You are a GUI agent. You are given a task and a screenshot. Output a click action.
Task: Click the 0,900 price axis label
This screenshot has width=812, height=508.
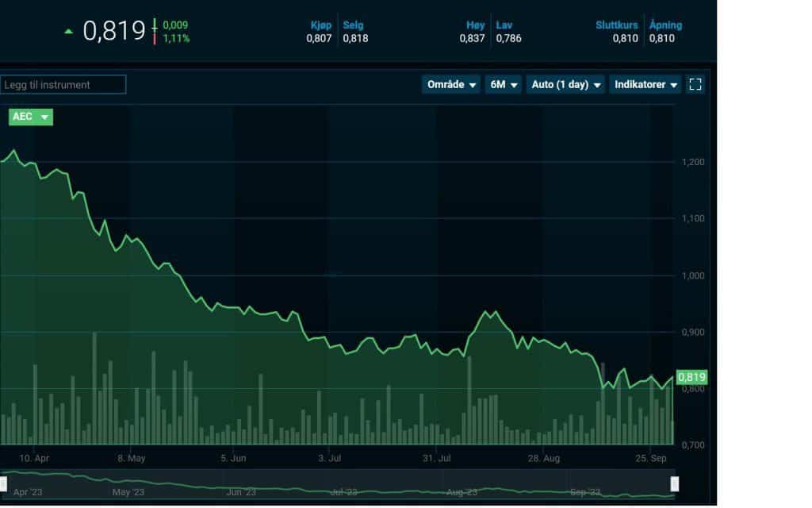(693, 332)
